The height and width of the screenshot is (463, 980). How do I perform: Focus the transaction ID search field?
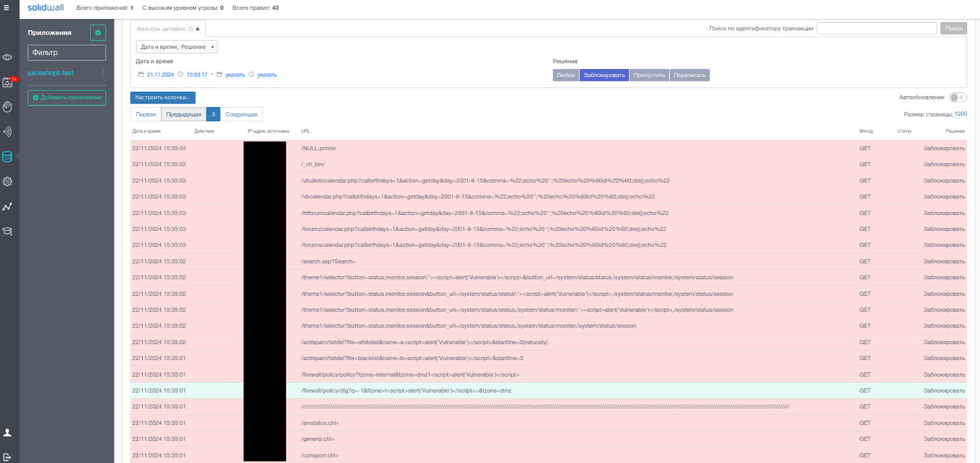coord(877,28)
